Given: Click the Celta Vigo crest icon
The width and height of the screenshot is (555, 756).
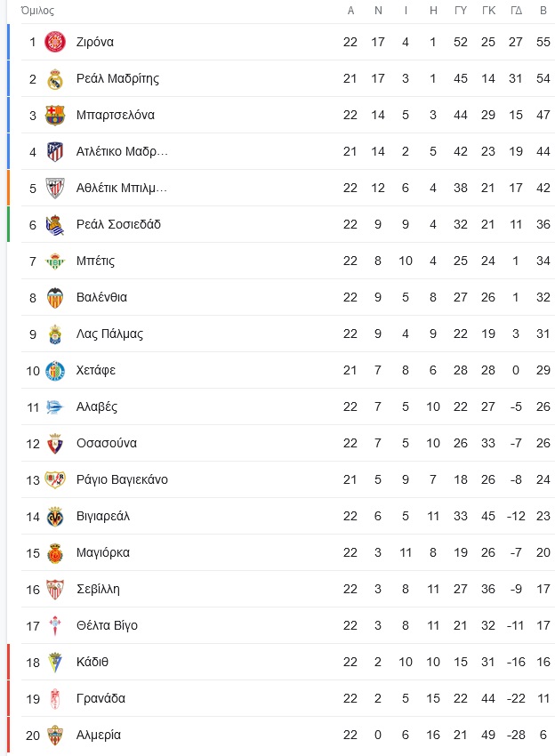Looking at the screenshot, I should coord(55,626).
